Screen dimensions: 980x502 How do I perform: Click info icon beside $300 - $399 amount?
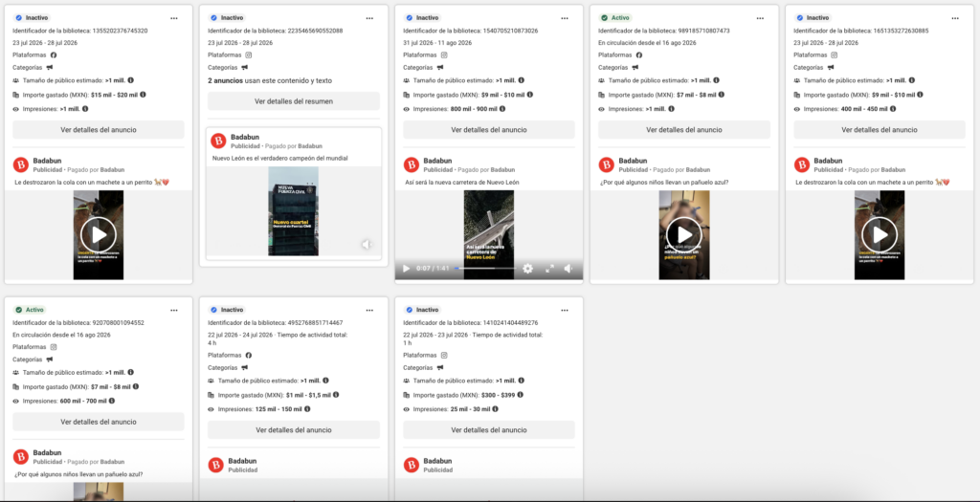(520, 395)
